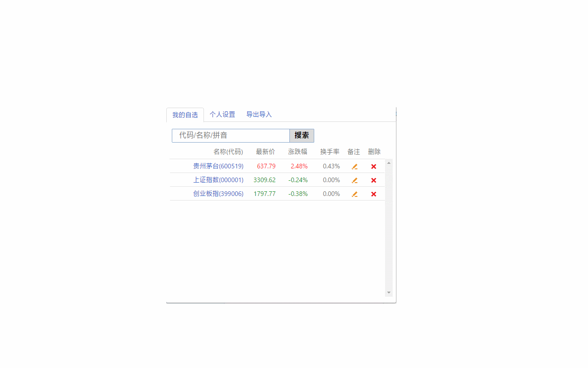Click change value -0.38%
This screenshot has width=588, height=368.
click(x=298, y=194)
